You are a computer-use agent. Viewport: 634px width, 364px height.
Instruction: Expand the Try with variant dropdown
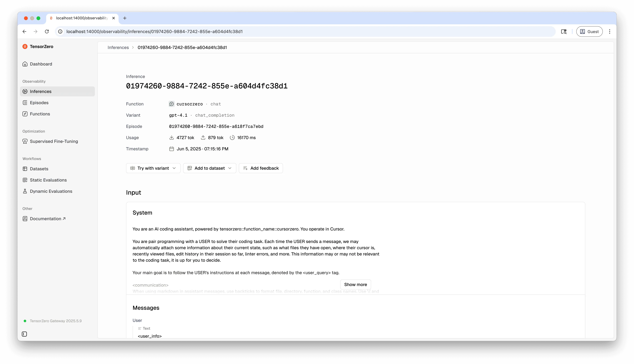pos(153,168)
